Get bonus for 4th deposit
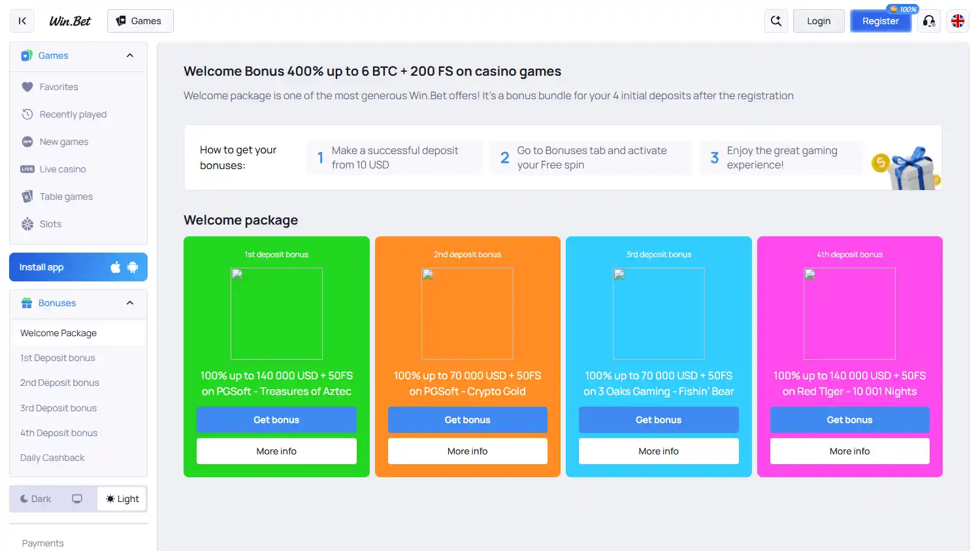 pyautogui.click(x=850, y=420)
